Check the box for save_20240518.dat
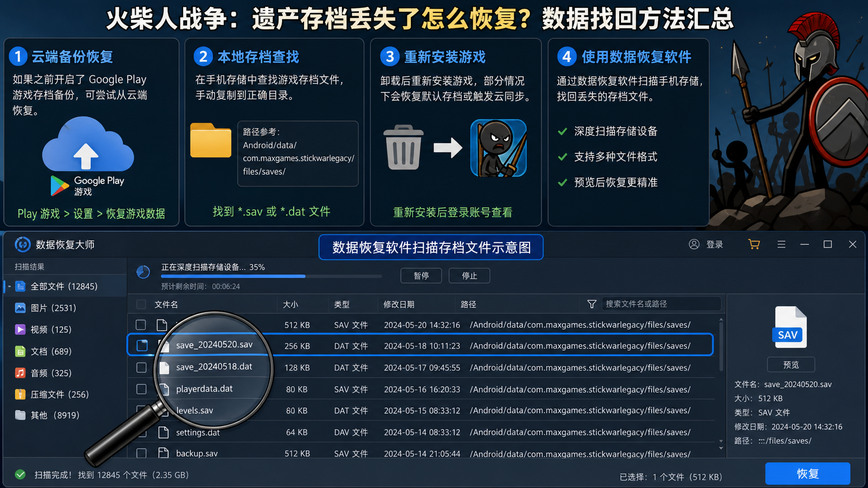The height and width of the screenshot is (488, 868). tap(142, 368)
